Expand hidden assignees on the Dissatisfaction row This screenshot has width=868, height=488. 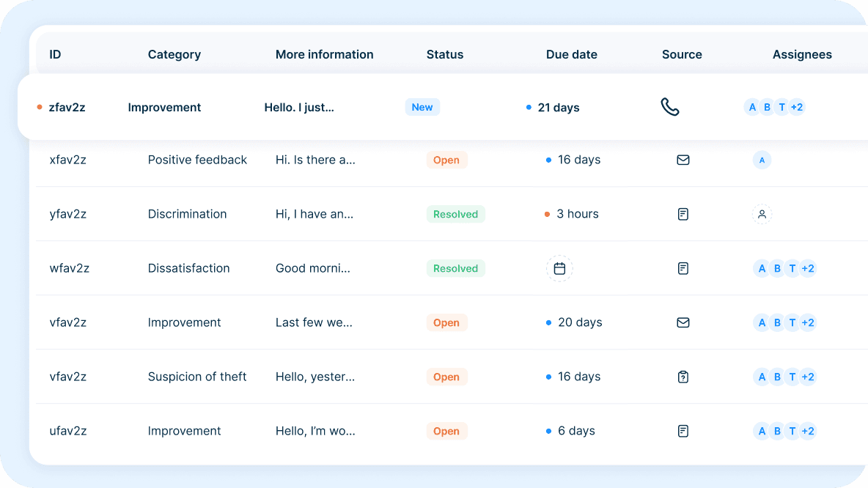[808, 268]
